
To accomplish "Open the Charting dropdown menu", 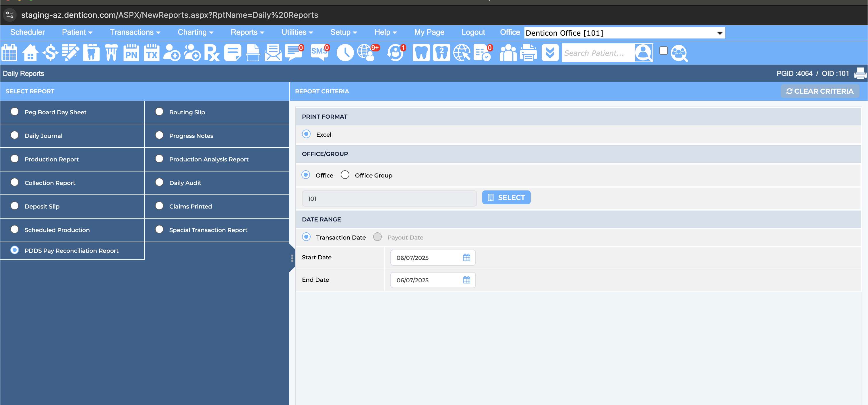I will tap(195, 32).
